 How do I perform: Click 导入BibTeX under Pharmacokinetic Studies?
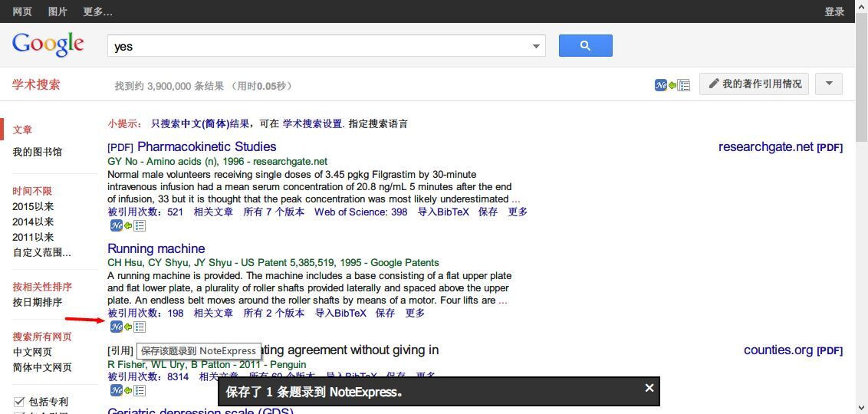point(443,212)
